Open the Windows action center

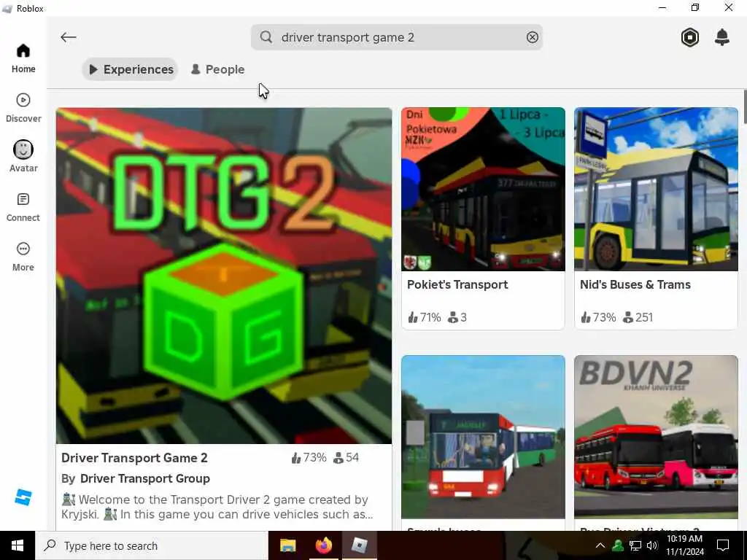pos(723,545)
